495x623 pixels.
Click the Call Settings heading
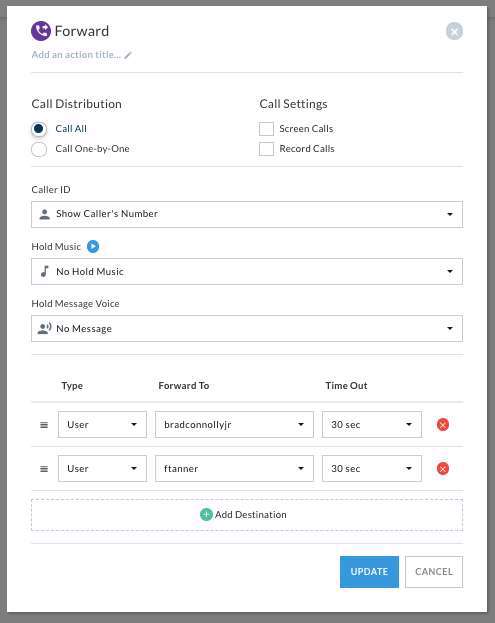point(293,104)
